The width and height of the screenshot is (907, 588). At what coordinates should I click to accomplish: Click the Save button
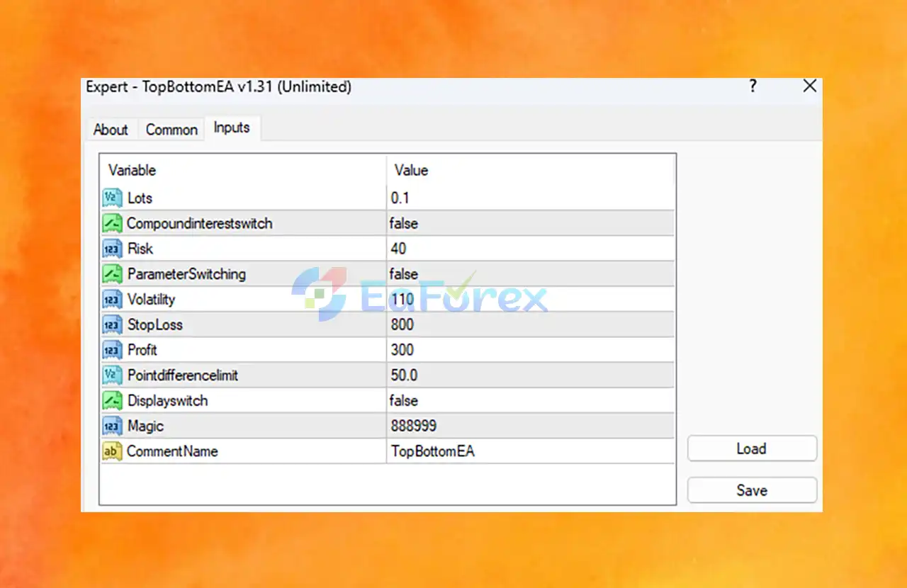[x=752, y=490]
